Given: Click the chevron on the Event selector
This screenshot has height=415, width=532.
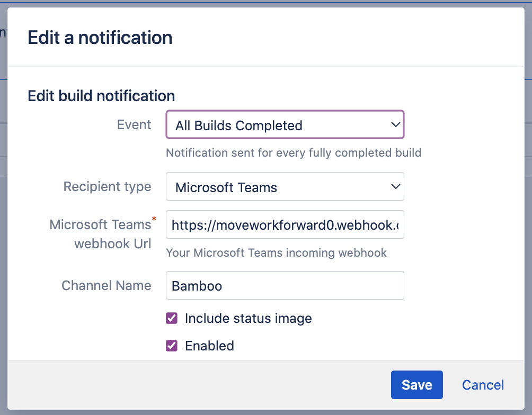Looking at the screenshot, I should tap(395, 124).
